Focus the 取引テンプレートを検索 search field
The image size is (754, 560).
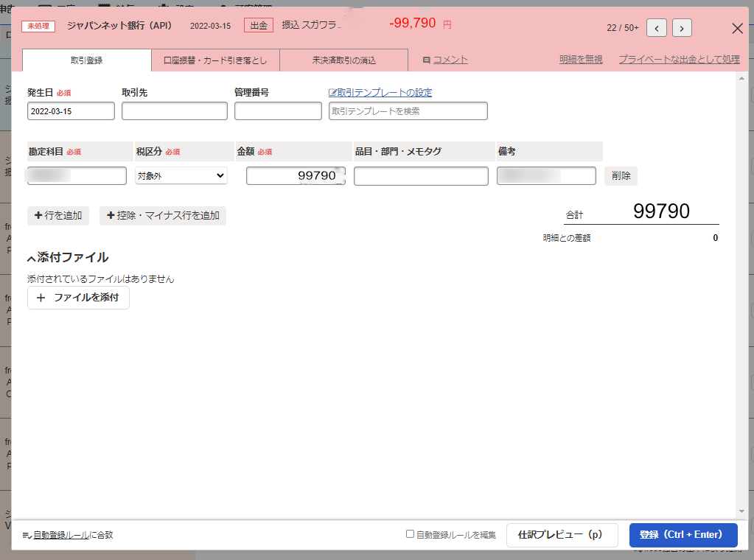(408, 111)
